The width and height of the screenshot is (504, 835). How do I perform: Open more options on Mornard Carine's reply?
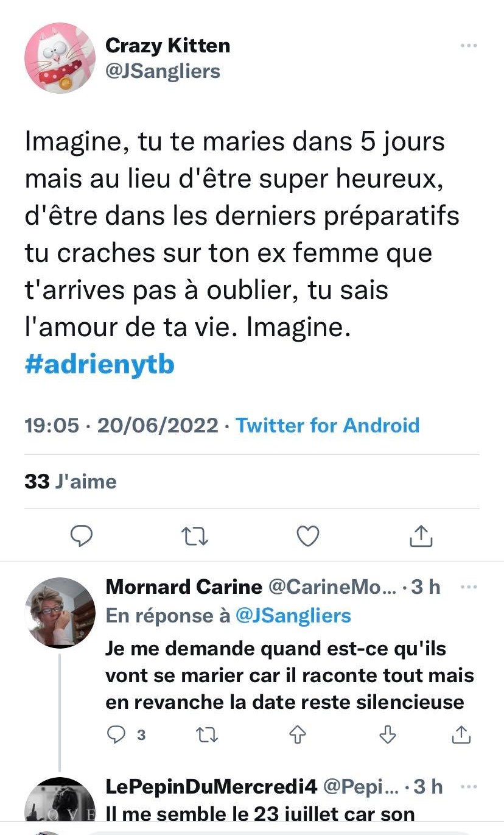468,587
